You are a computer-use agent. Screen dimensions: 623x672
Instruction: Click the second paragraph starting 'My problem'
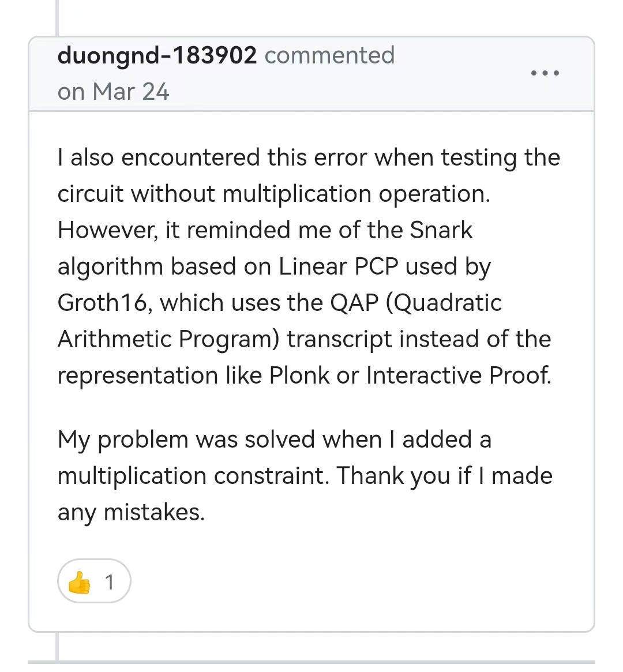pos(305,476)
